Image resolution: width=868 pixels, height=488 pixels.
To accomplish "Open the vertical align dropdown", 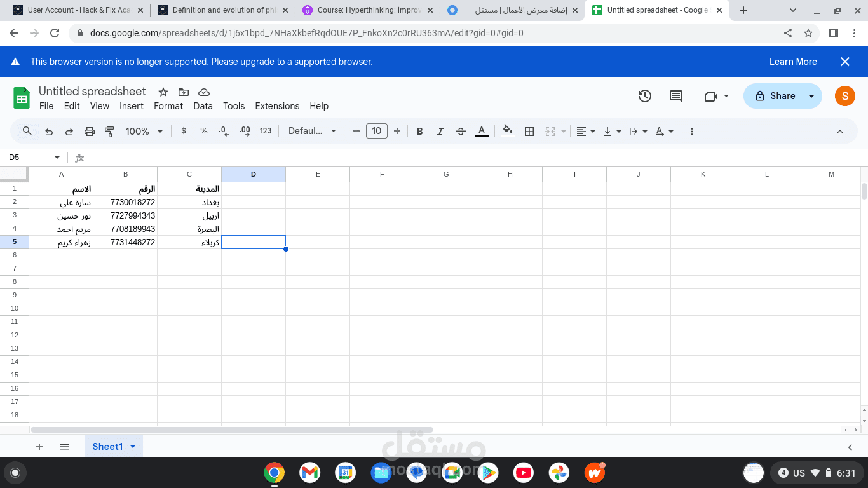I will click(x=612, y=131).
